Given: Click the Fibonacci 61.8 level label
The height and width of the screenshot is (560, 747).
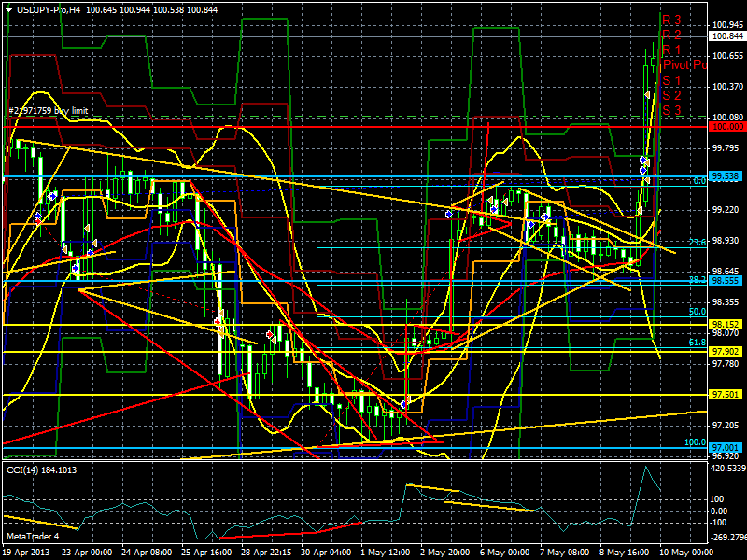Looking at the screenshot, I should point(698,343).
